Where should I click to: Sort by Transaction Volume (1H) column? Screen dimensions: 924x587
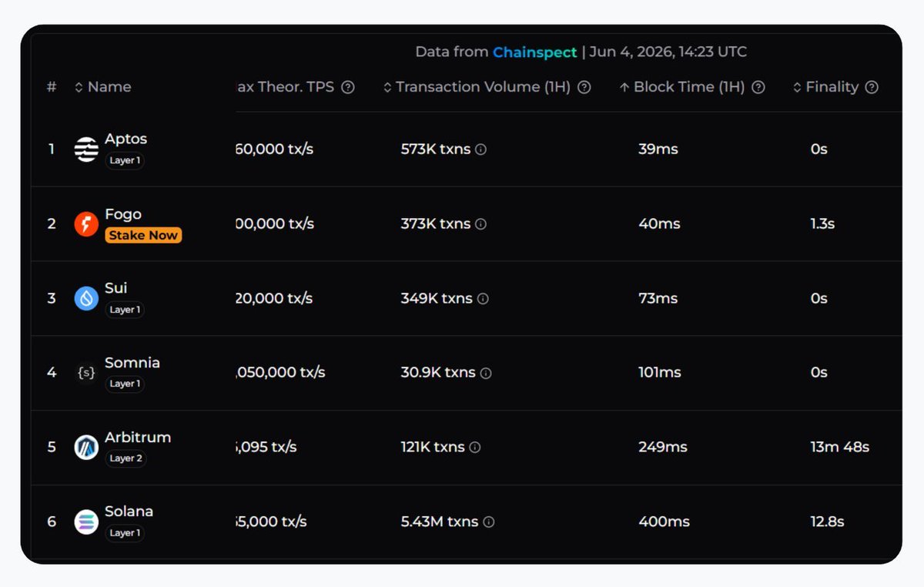coord(479,87)
